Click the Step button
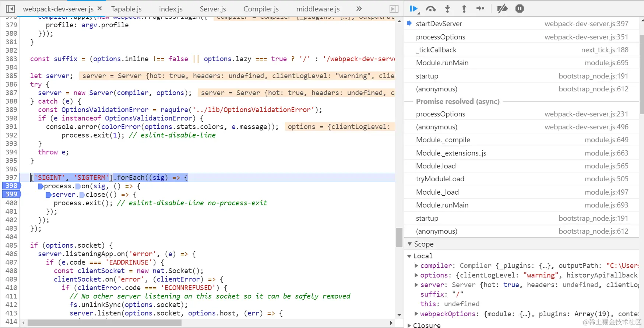The image size is (644, 328). pos(481,8)
